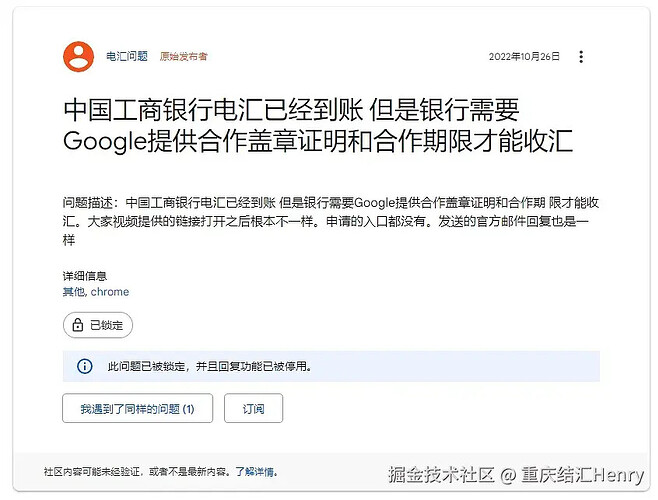This screenshot has height=500, width=658.
Task: Click the post title about 中国工商银行电汇
Action: coord(318,125)
